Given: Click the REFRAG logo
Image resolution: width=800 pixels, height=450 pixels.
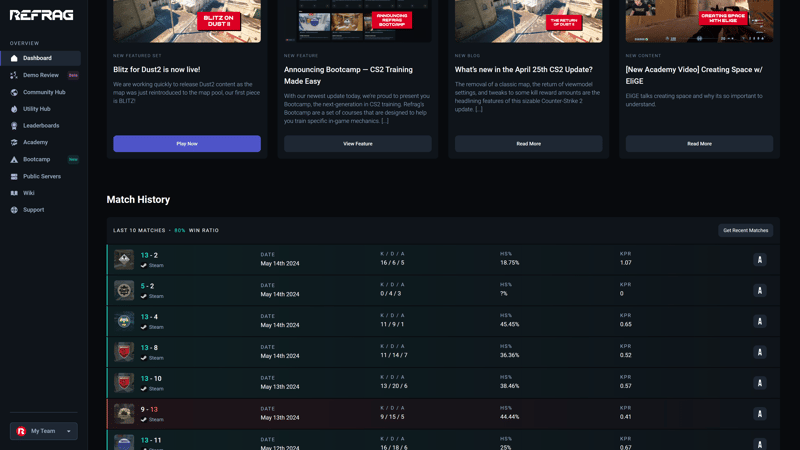Looking at the screenshot, I should [x=41, y=15].
